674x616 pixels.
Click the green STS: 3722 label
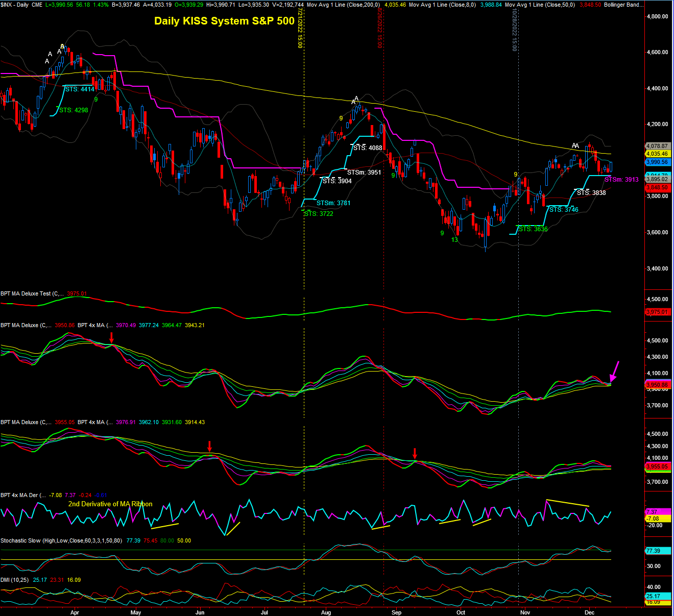pos(319,214)
